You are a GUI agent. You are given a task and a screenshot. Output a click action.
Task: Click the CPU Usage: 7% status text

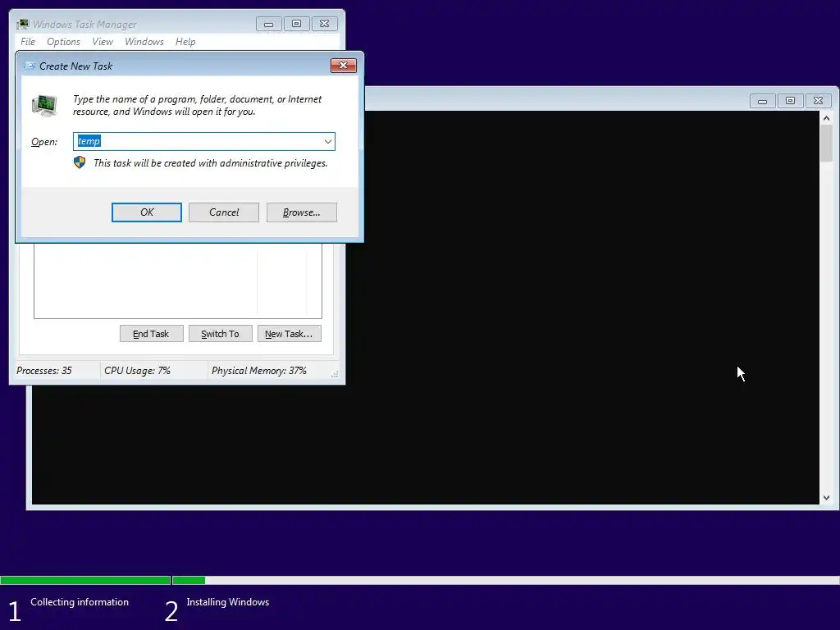(x=137, y=371)
